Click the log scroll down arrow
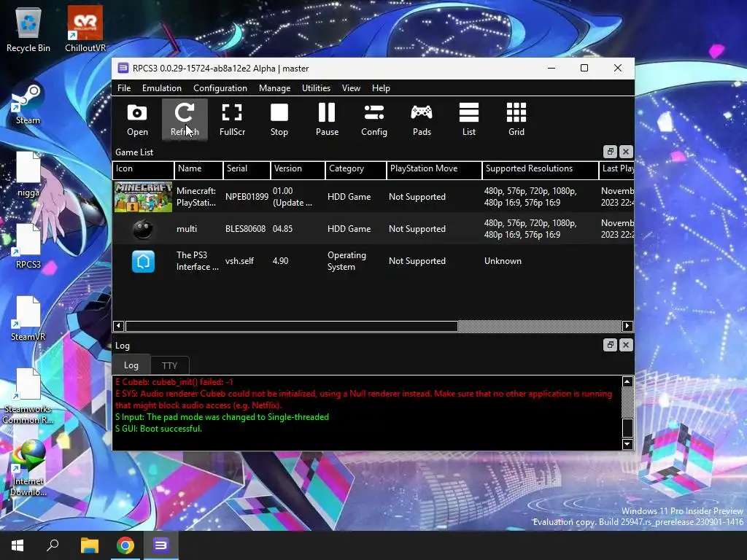The height and width of the screenshot is (560, 747). tap(627, 444)
